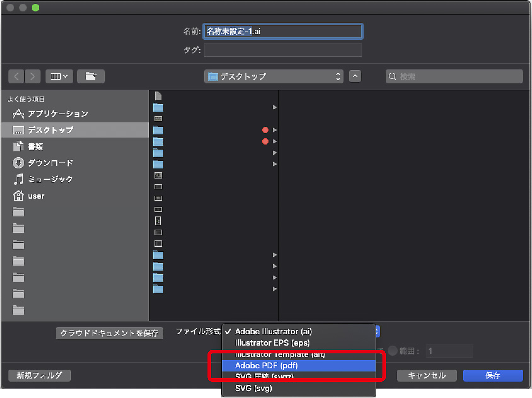Image resolution: width=532 pixels, height=398 pixels.
Task: Click the blue Save button
Action: [493, 376]
